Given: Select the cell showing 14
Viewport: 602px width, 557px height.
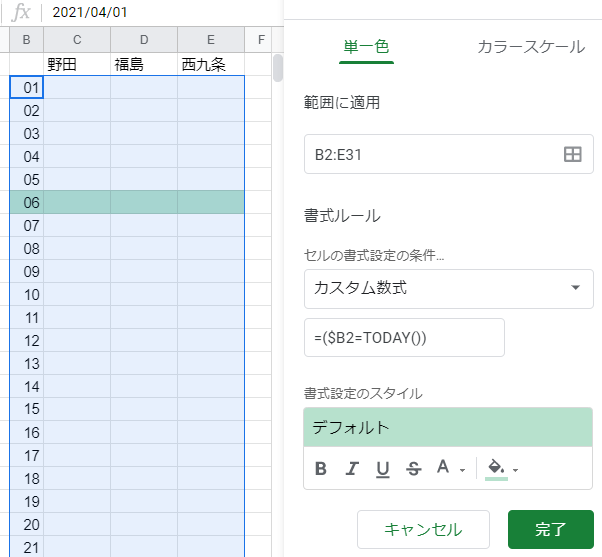Looking at the screenshot, I should 26,387.
